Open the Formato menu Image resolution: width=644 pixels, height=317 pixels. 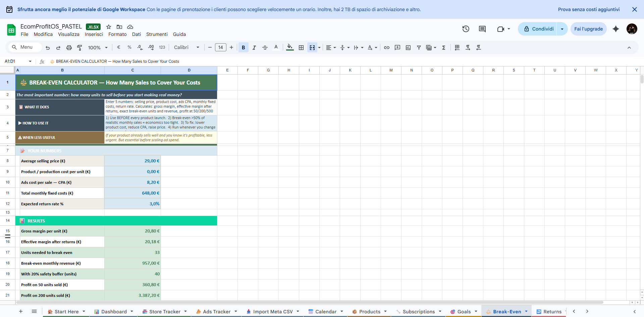(x=117, y=34)
